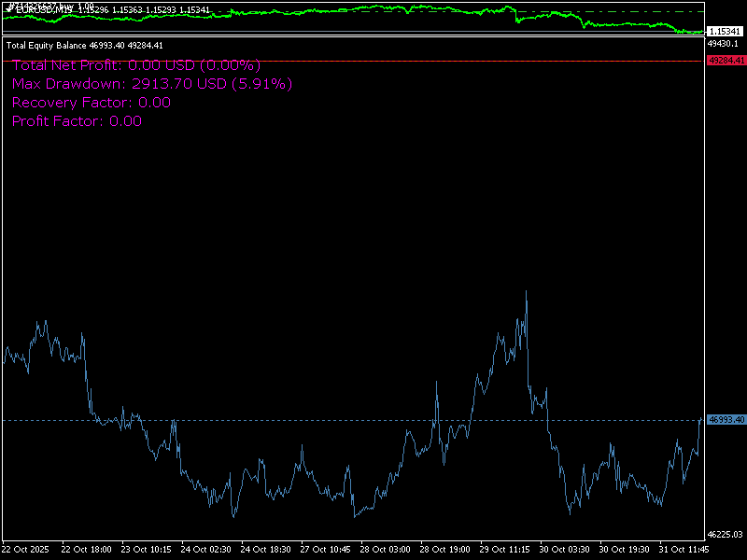Click the '30 Oct 19:30' time axis label
This screenshot has width=747, height=560.
[x=624, y=550]
